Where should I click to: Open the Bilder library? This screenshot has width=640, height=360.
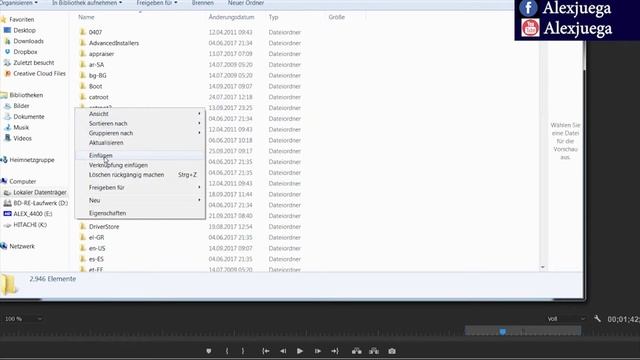coord(21,106)
